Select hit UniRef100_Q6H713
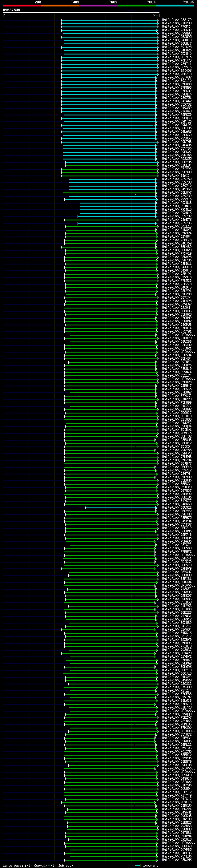Image resolution: width=197 pixels, height=868 pixels. point(177,74)
